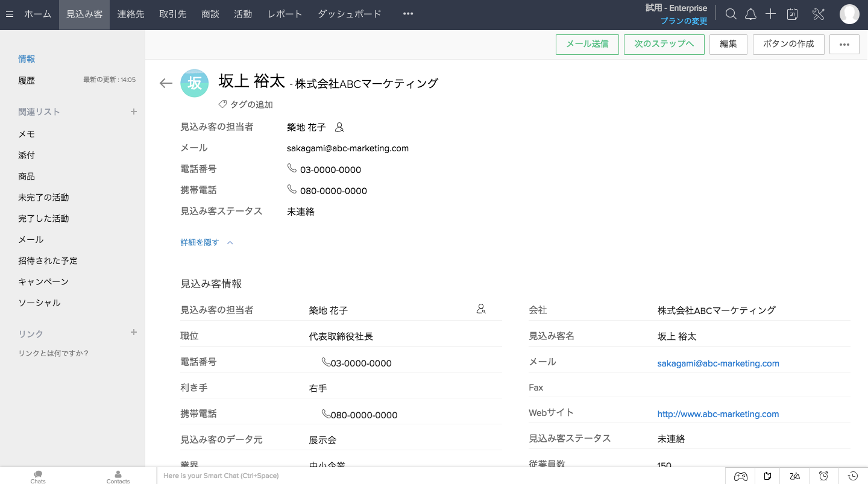Show more modules with top nav ellipsis
Screen dimensions: 868x484
[x=408, y=14]
